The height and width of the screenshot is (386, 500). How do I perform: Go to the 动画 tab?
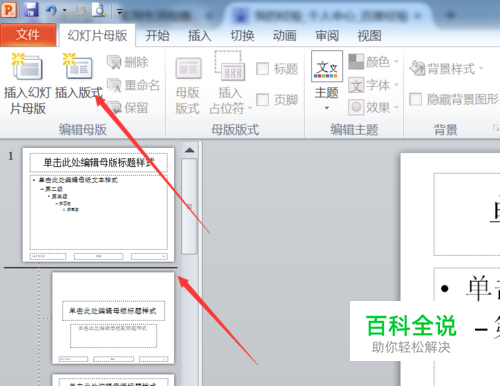(285, 35)
